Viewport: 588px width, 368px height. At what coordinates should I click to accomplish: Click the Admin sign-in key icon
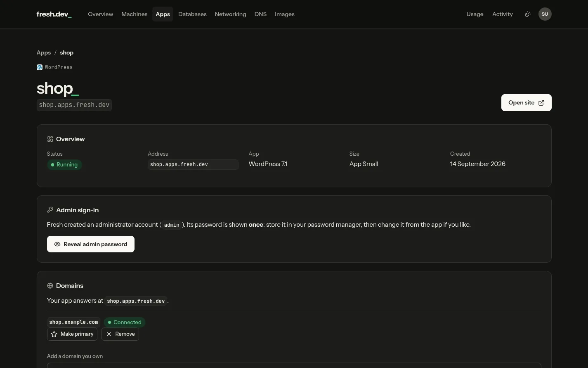tap(50, 210)
